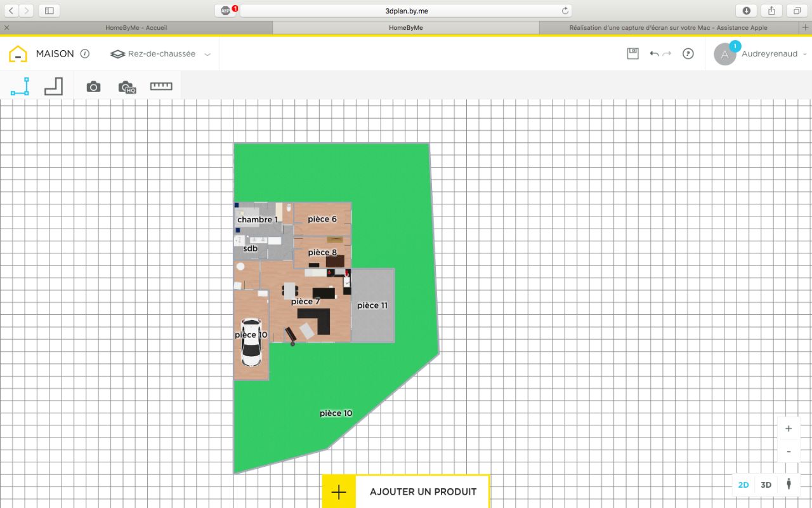The height and width of the screenshot is (508, 812).
Task: Open project info icon next to MAISON
Action: pyautogui.click(x=85, y=54)
